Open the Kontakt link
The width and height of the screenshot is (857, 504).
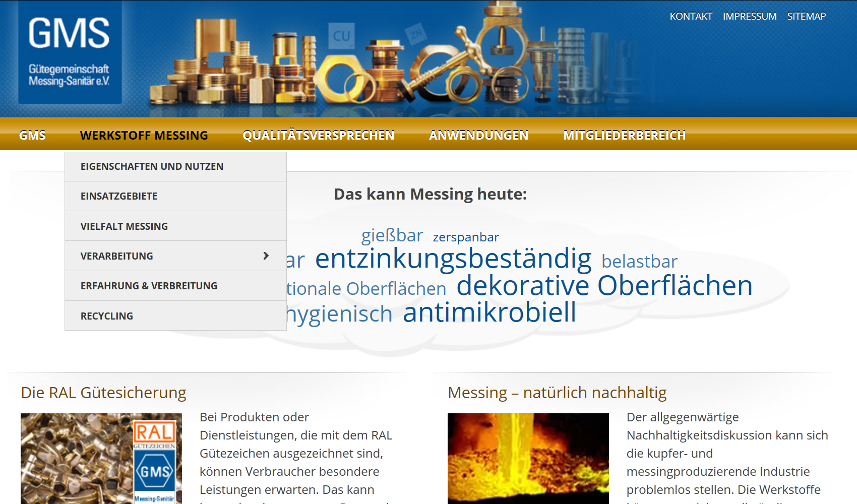coord(691,16)
